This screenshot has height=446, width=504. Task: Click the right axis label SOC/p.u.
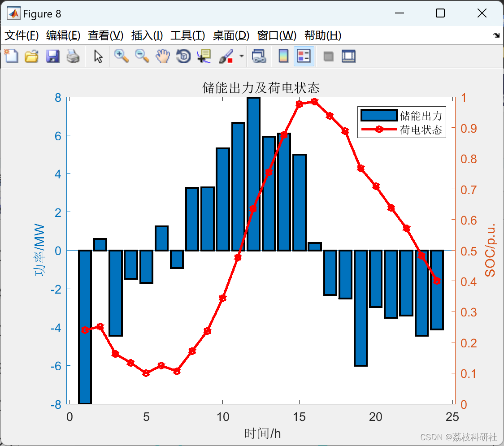(x=490, y=250)
